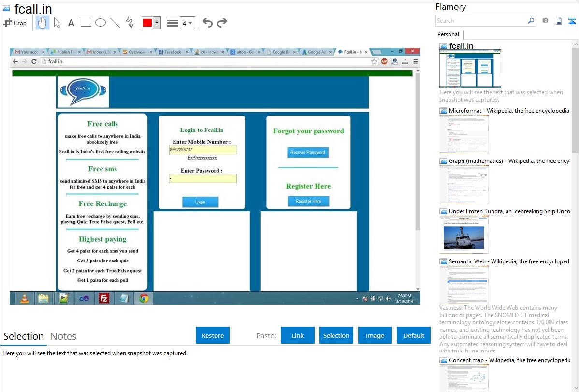Click the Restore button
Screen dimensions: 579x392
213,335
